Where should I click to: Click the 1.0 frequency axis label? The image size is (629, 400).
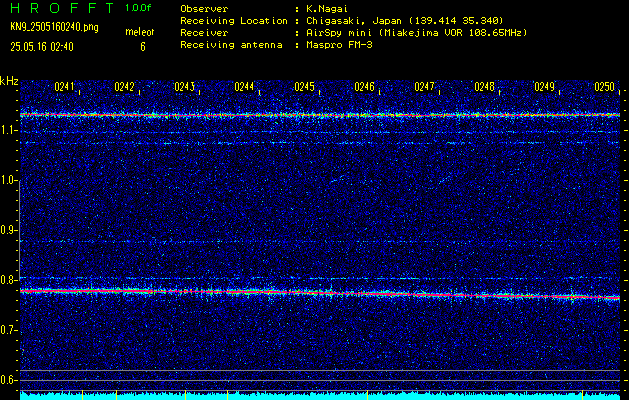click(x=8, y=180)
